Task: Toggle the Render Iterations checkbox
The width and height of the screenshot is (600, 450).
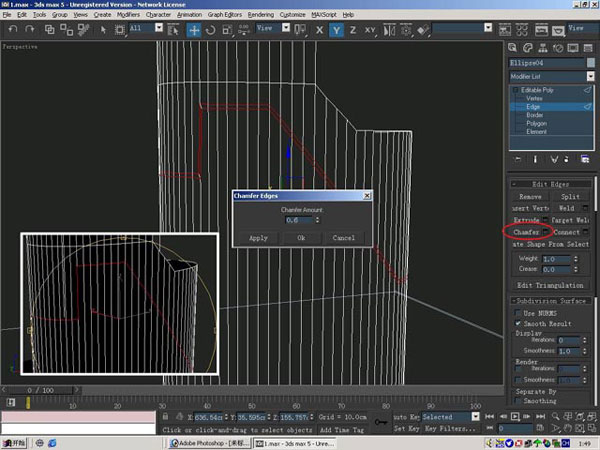Action: pos(517,369)
